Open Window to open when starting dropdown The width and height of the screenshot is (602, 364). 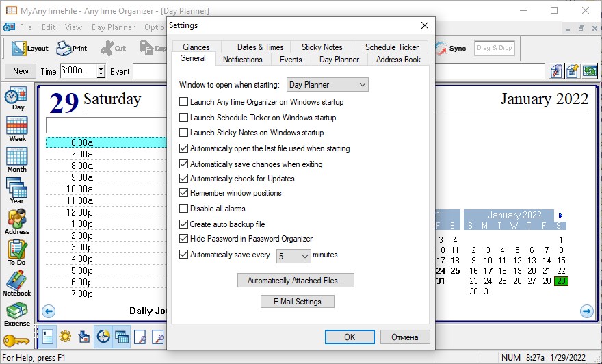point(328,85)
